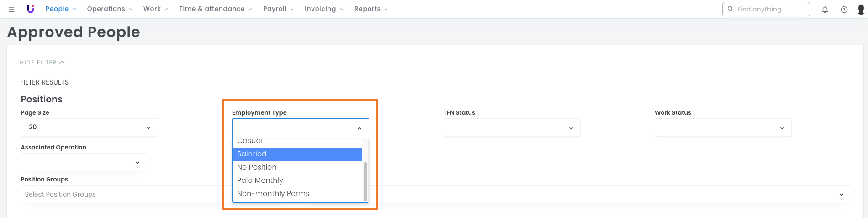Image resolution: width=868 pixels, height=218 pixels.
Task: Click the search magnifier icon
Action: (730, 9)
